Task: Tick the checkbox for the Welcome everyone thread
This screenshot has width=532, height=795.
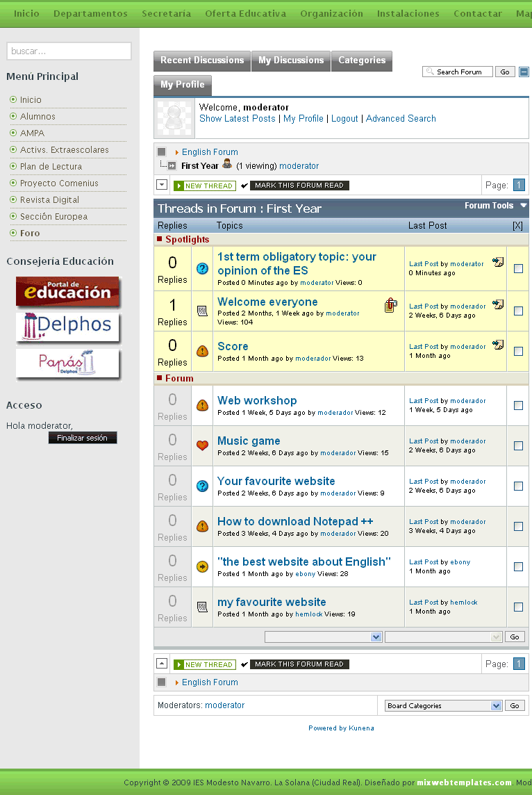Action: click(x=518, y=311)
